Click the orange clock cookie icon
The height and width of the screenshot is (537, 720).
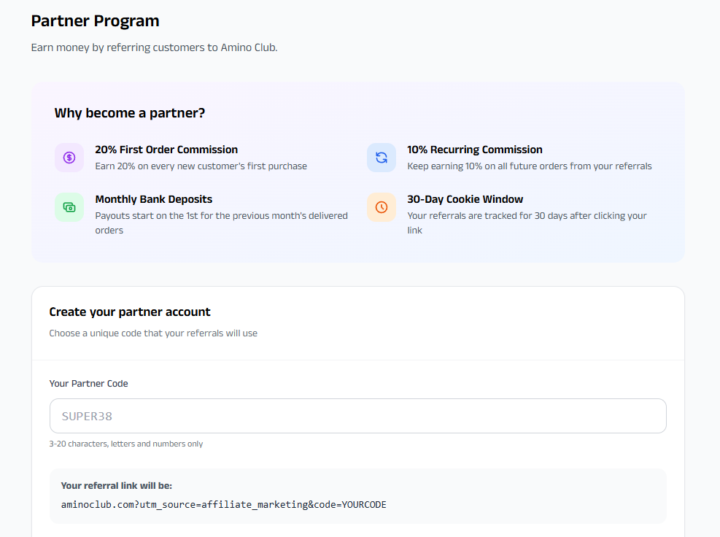tap(381, 207)
